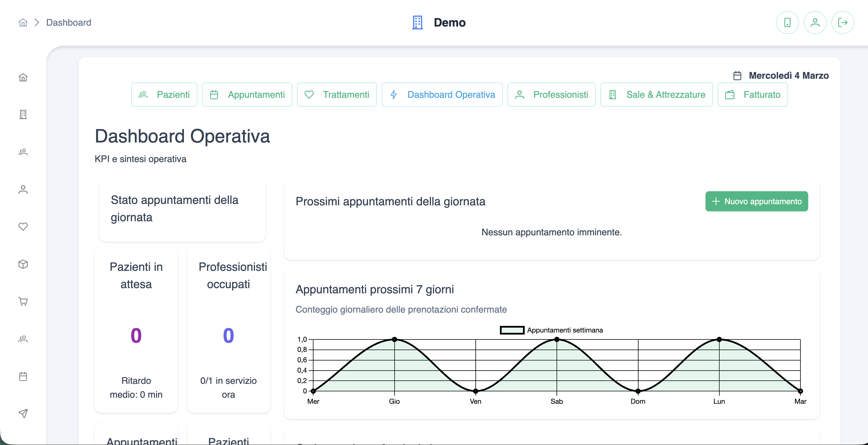Click the 0/1 in servizio ora text
The width and height of the screenshot is (868, 445).
point(228,387)
